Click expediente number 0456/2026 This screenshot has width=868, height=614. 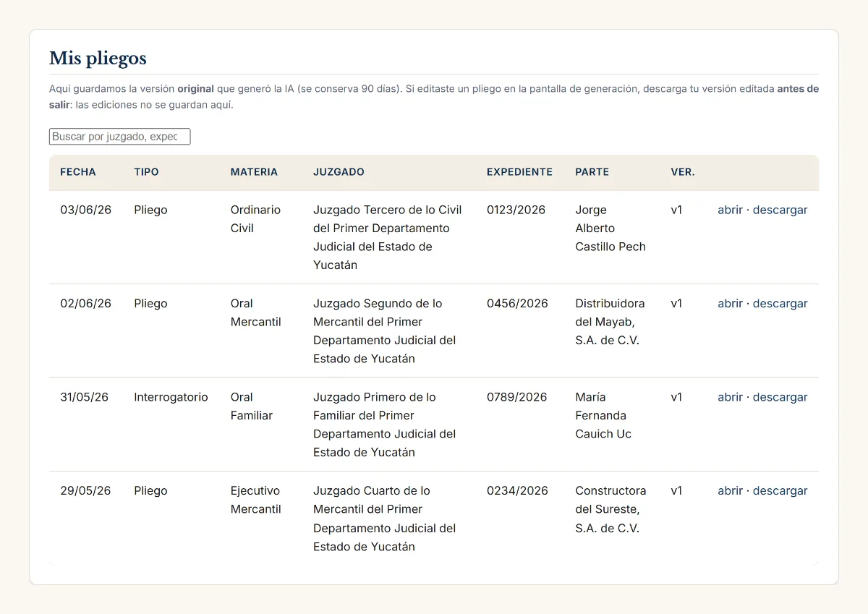click(517, 304)
